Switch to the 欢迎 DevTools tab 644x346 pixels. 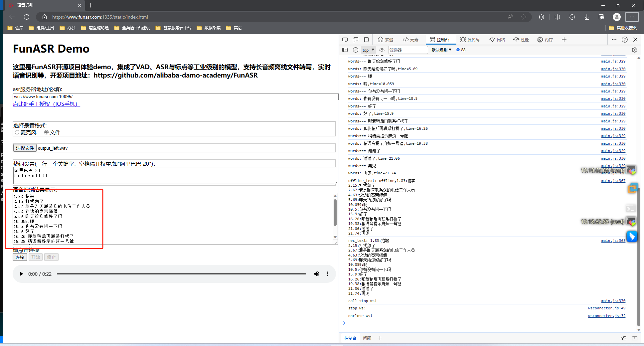386,40
